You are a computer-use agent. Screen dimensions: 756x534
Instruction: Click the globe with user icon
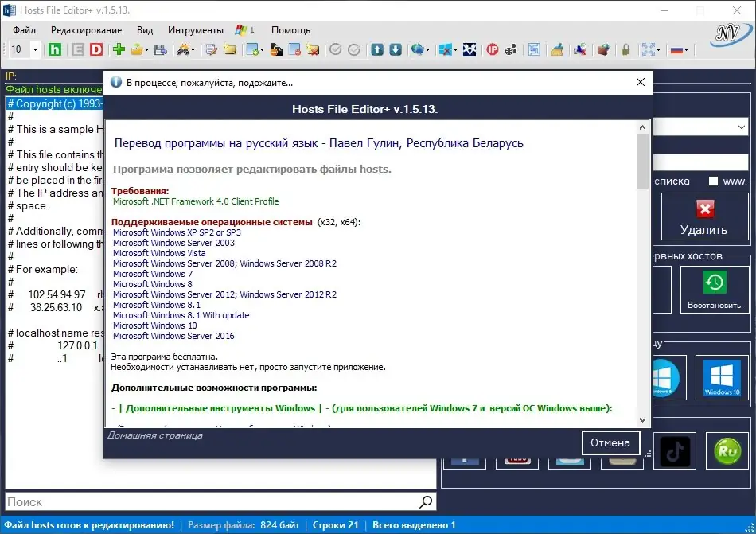pyautogui.click(x=511, y=49)
